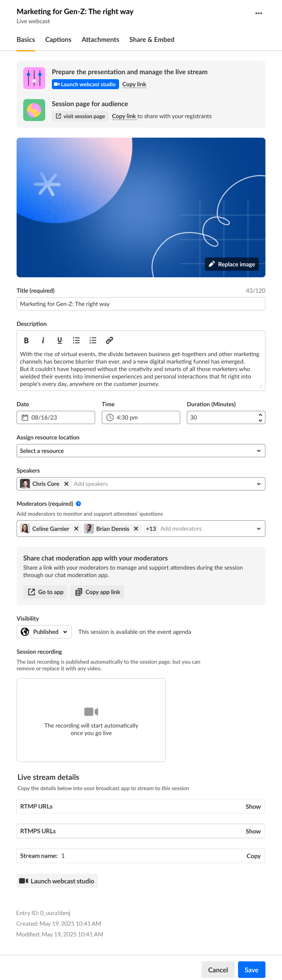
Task: Click the Replace image button
Action: tap(232, 264)
